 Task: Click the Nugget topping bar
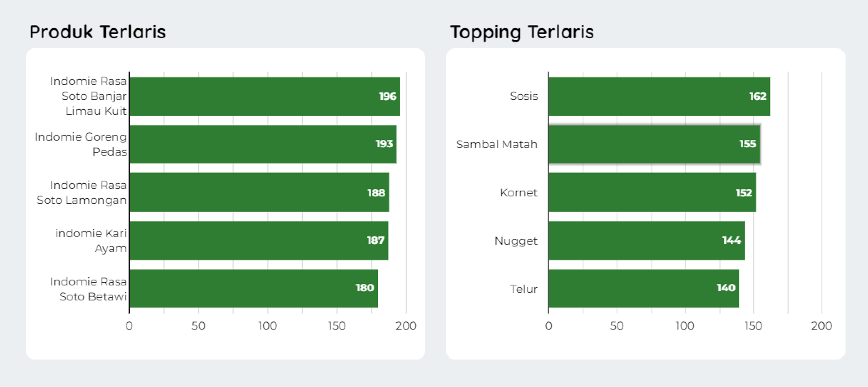coord(646,241)
